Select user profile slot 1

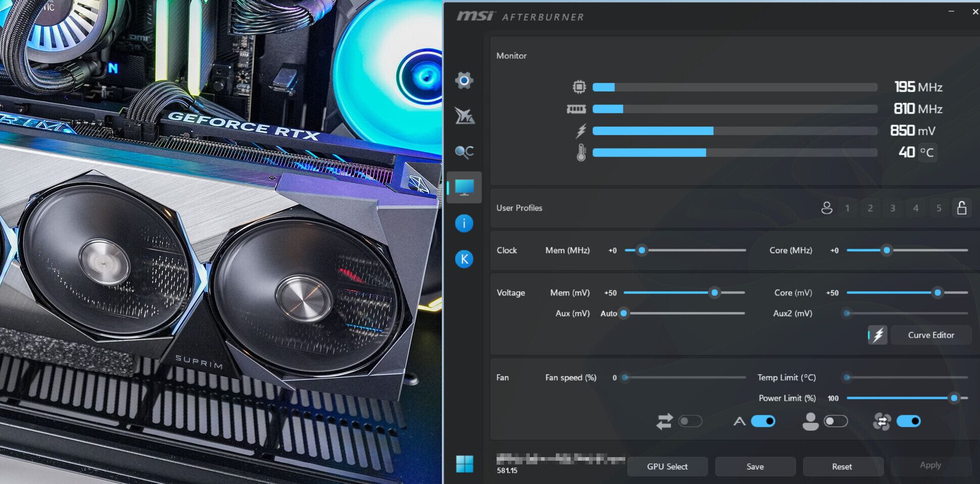(847, 208)
